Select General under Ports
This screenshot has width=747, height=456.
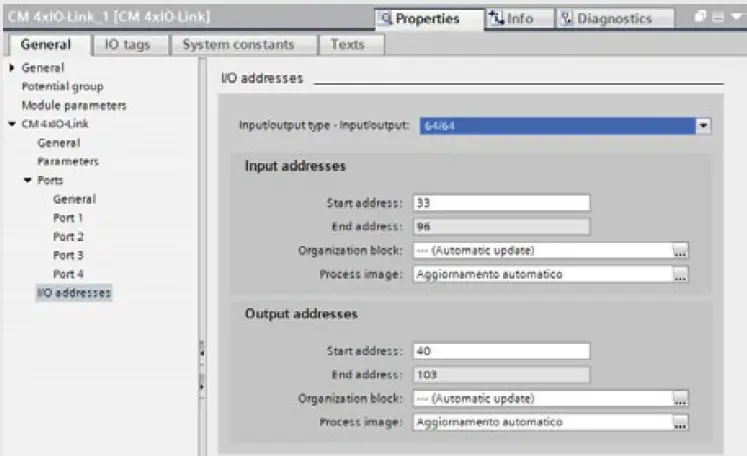coord(75,199)
